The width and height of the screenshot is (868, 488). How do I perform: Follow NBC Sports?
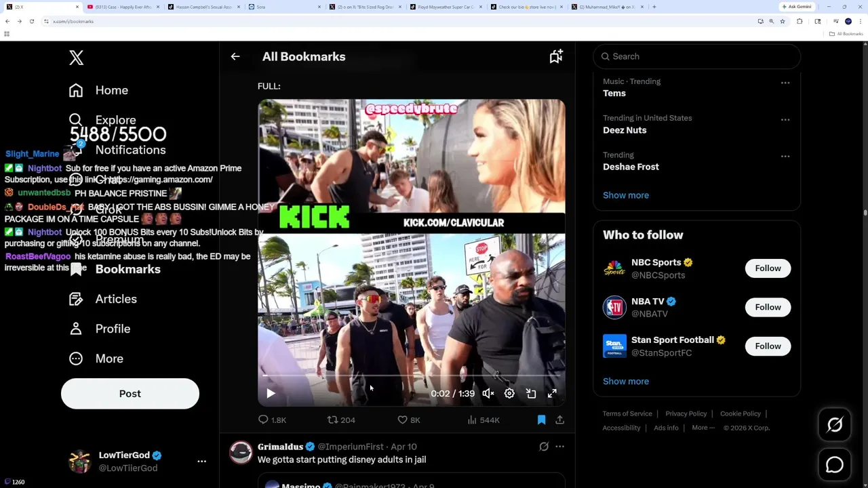(768, 268)
